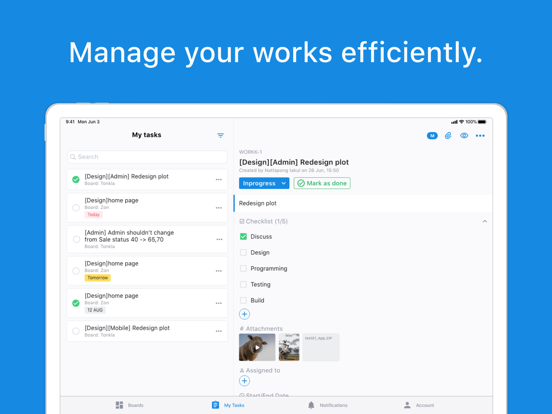Click the M member badge icon
The image size is (552, 414).
pyautogui.click(x=432, y=136)
